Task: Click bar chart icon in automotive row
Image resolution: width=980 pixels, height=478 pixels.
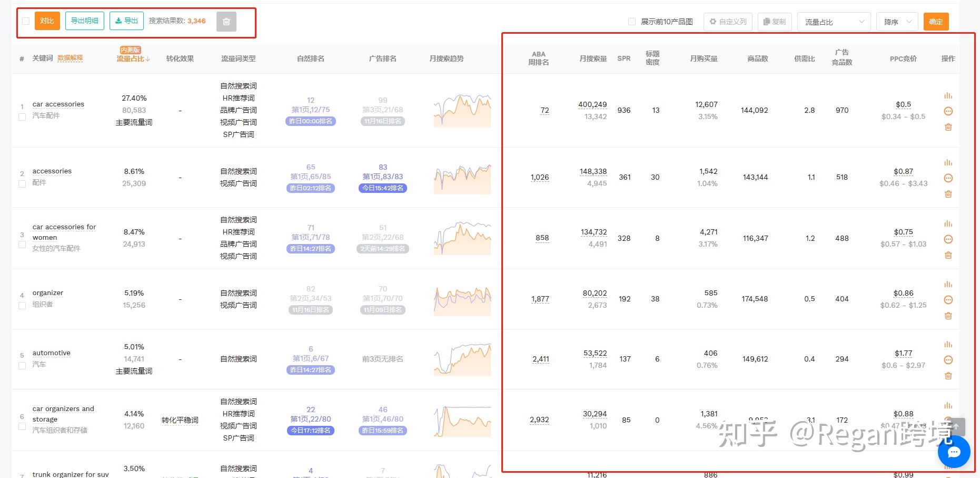Action: click(x=948, y=344)
